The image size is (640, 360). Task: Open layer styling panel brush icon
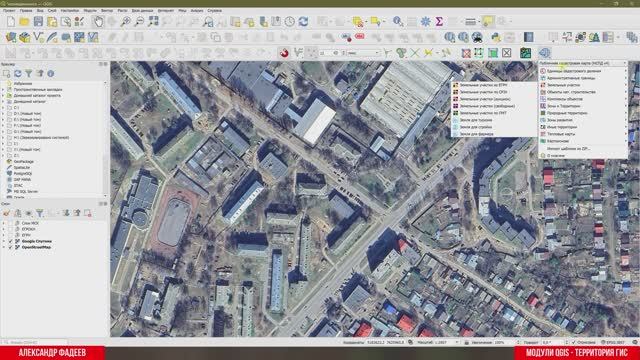(7, 213)
